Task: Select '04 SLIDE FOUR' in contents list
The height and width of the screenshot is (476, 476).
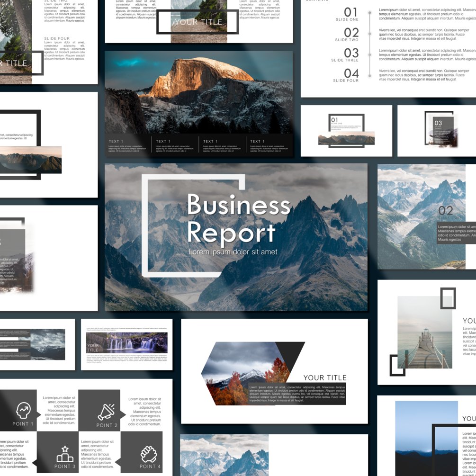Action: point(346,75)
